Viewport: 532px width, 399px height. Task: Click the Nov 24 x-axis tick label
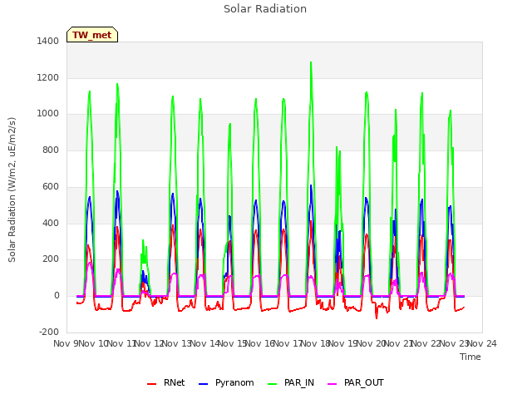[482, 343]
